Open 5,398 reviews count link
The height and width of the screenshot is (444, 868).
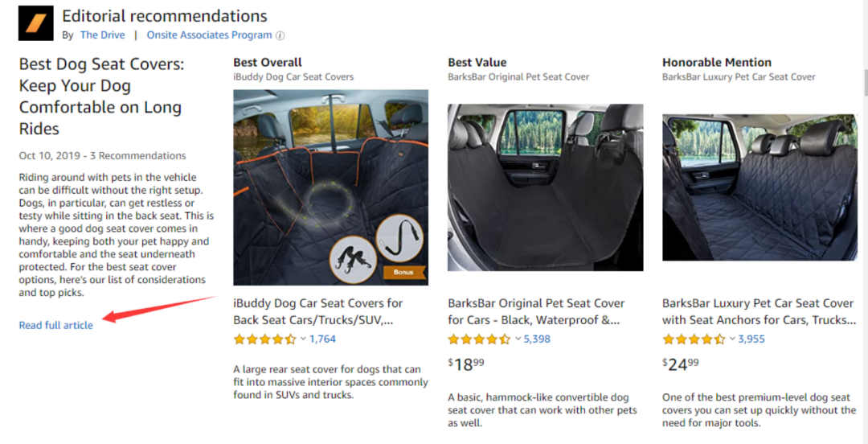click(x=537, y=339)
